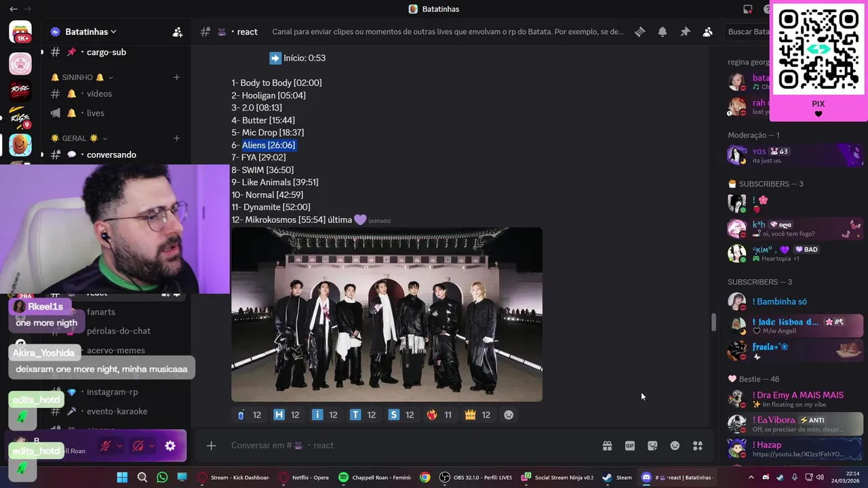
Task: Switch to Social Stream Ninja taskbar item
Action: click(x=557, y=477)
